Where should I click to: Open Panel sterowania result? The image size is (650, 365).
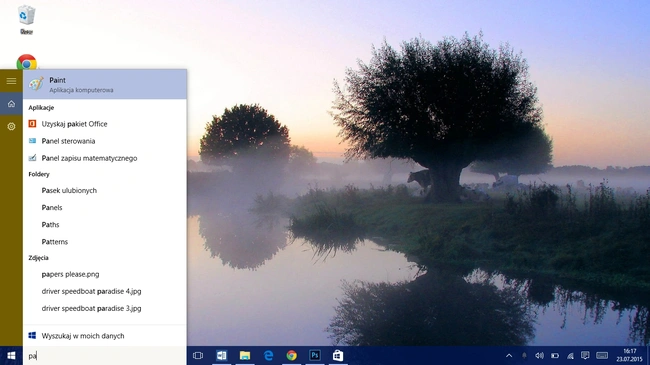click(x=105, y=141)
